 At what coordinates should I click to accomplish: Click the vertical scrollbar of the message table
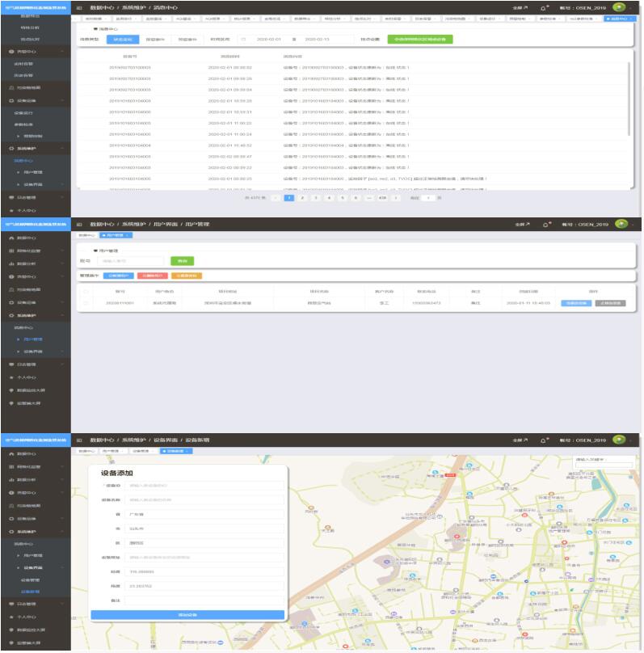point(629,89)
